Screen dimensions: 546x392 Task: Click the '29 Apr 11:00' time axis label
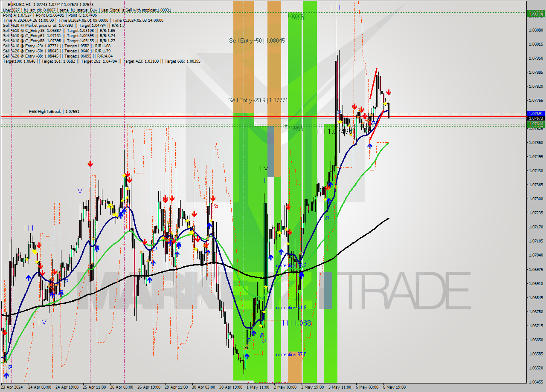[x=176, y=387]
